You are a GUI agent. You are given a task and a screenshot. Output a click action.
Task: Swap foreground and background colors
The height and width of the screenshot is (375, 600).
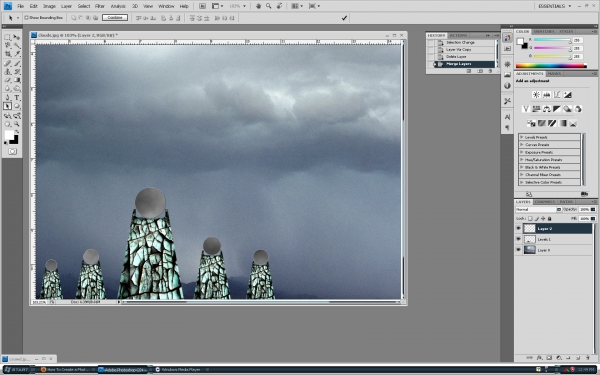point(16,132)
